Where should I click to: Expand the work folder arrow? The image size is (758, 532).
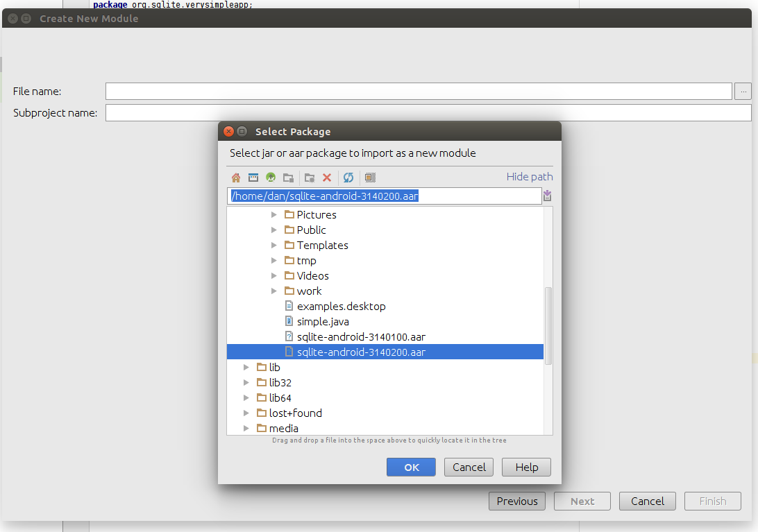pos(274,291)
